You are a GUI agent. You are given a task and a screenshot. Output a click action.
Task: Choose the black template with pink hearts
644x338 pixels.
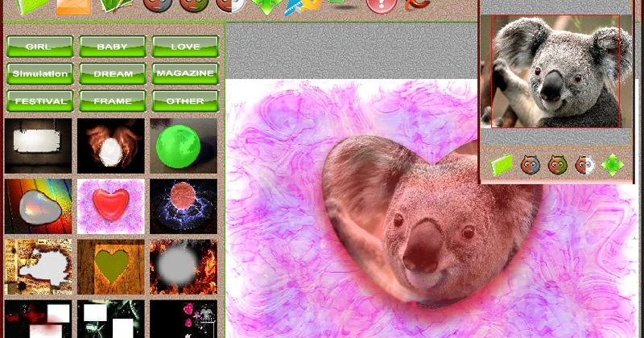184,319
